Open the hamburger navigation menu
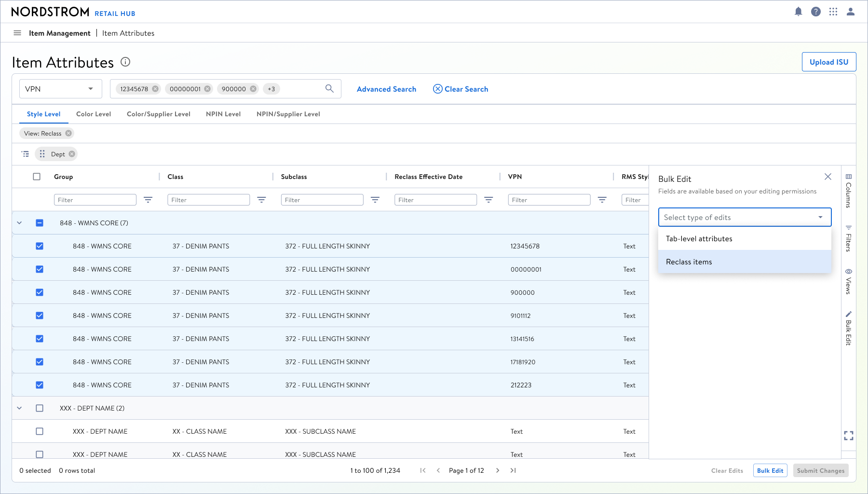Screen dimensions: 868x494 pos(17,33)
